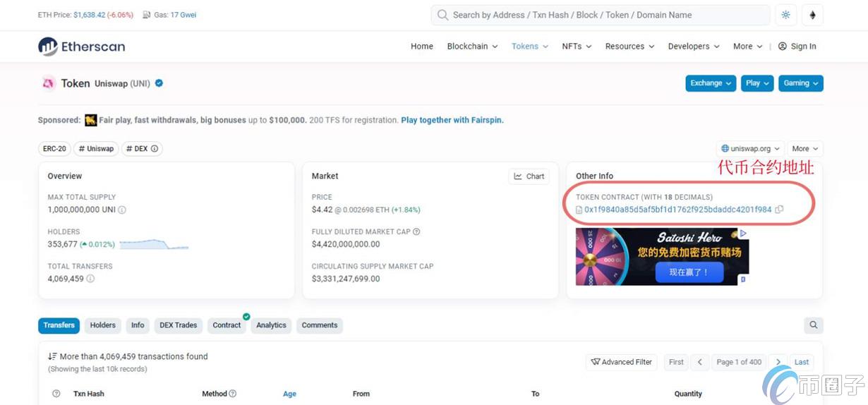Click the Fully Diluted Market Cap help icon

pyautogui.click(x=416, y=231)
